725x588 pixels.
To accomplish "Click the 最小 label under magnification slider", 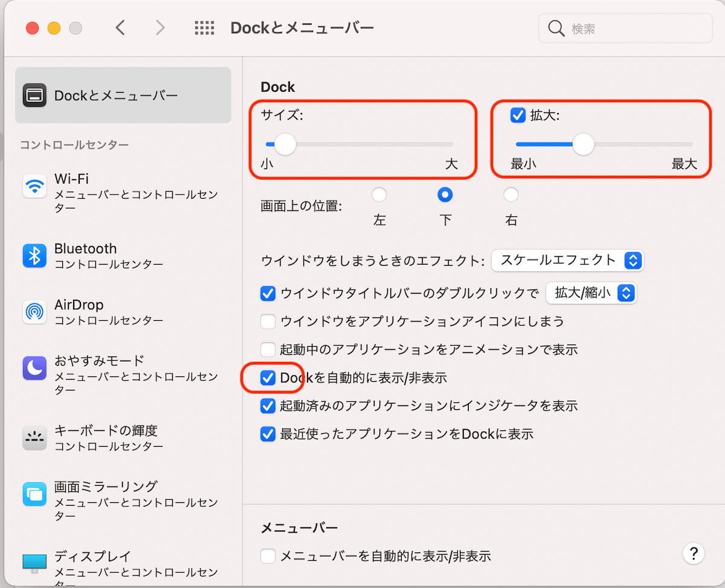I will tap(523, 164).
